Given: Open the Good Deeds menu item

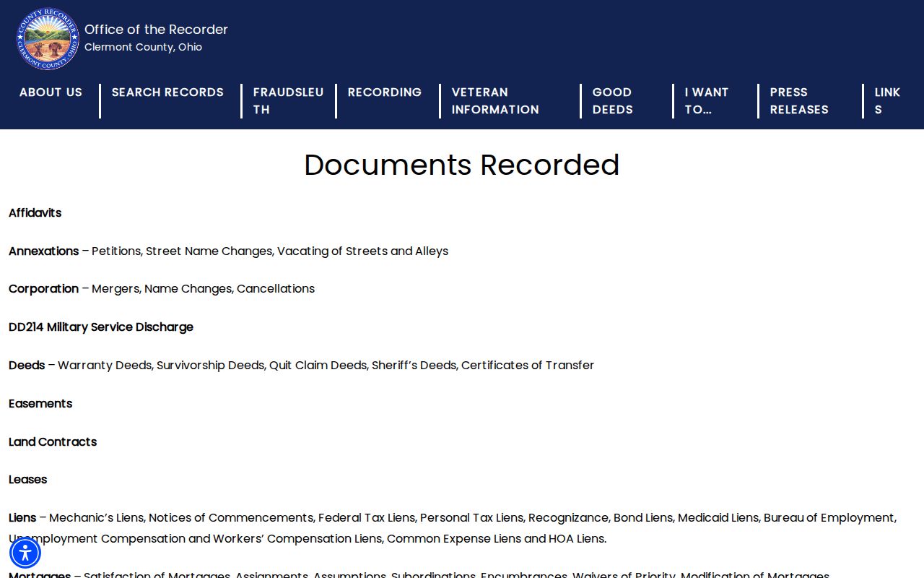Looking at the screenshot, I should click(x=613, y=101).
